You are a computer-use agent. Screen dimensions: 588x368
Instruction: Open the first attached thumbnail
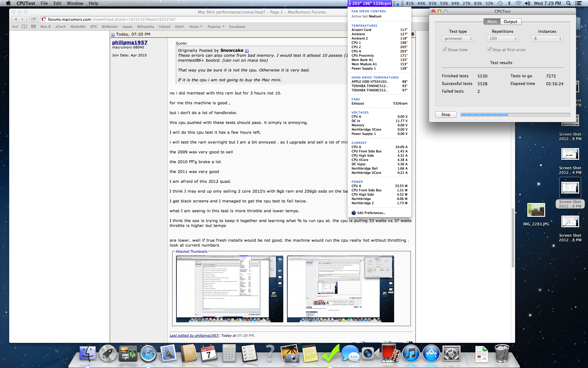(x=229, y=289)
